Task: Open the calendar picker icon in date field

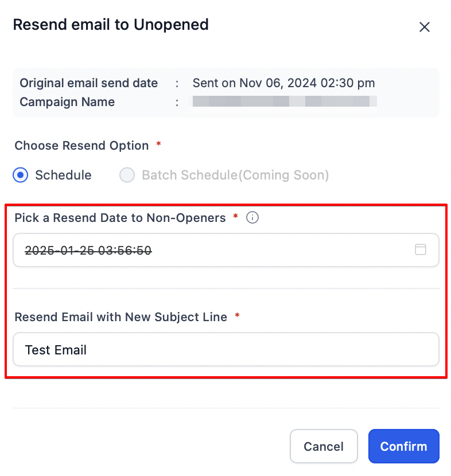Action: click(x=421, y=249)
